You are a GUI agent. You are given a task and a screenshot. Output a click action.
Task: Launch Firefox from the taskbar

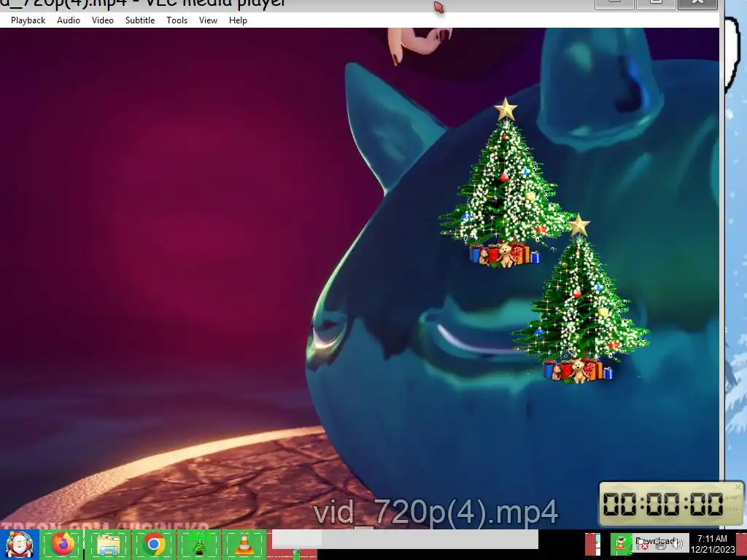tap(63, 544)
